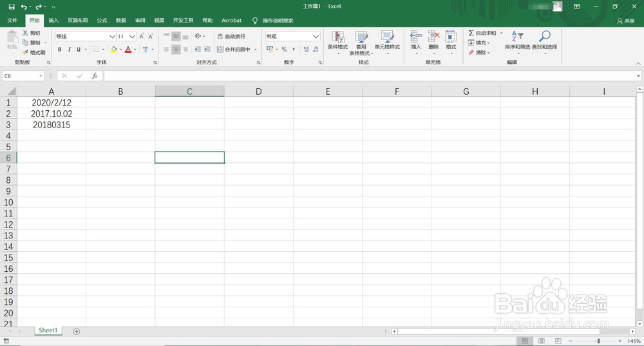
Task: Decrease font size
Action: [x=151, y=37]
